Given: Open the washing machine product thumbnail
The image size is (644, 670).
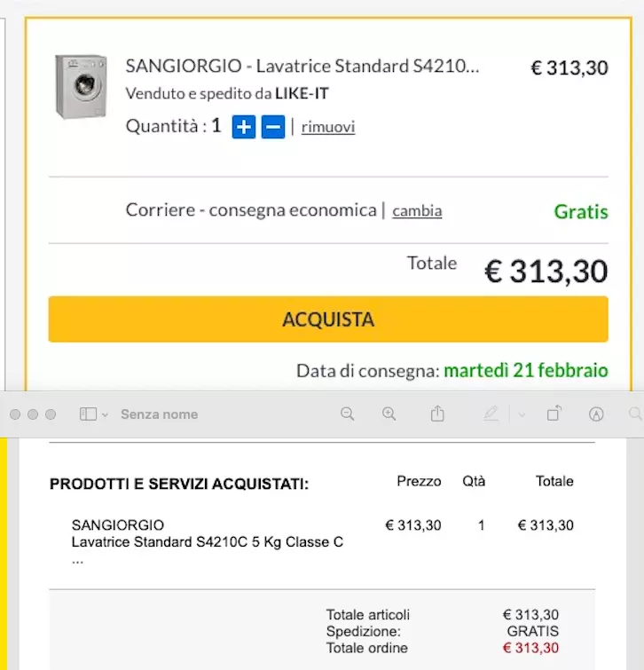Looking at the screenshot, I should (x=81, y=86).
